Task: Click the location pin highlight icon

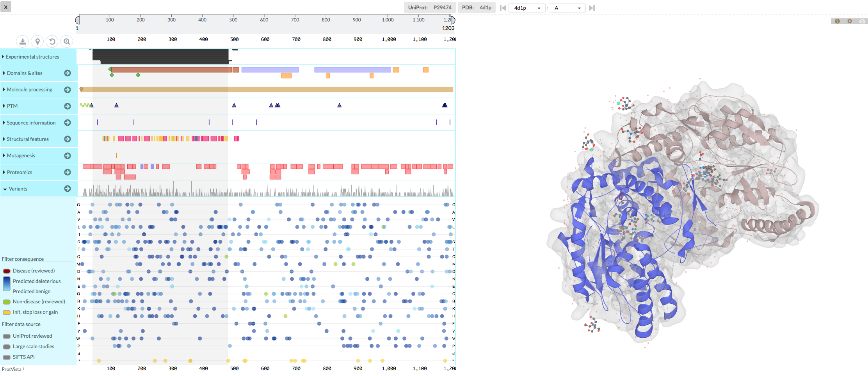Action: coord(37,41)
